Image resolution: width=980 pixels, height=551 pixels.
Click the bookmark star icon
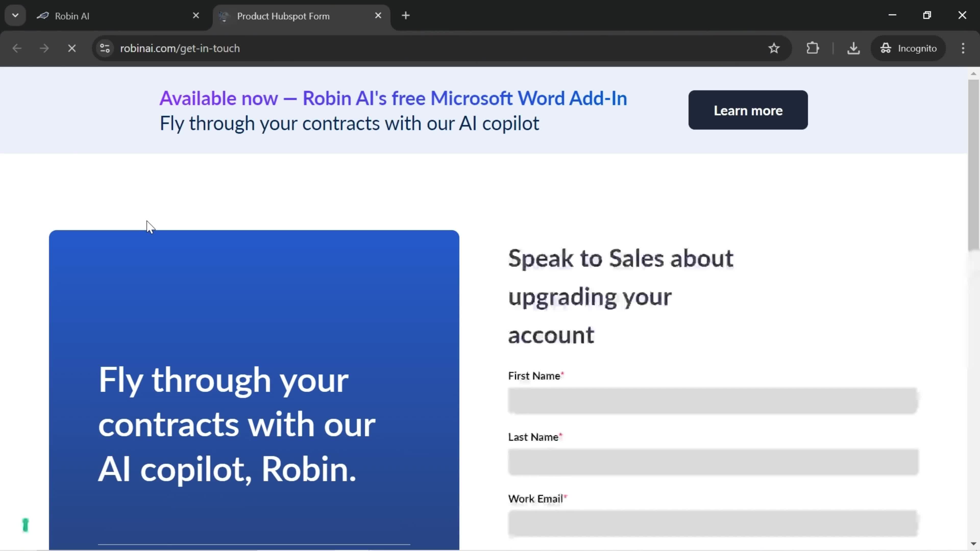coord(775,48)
